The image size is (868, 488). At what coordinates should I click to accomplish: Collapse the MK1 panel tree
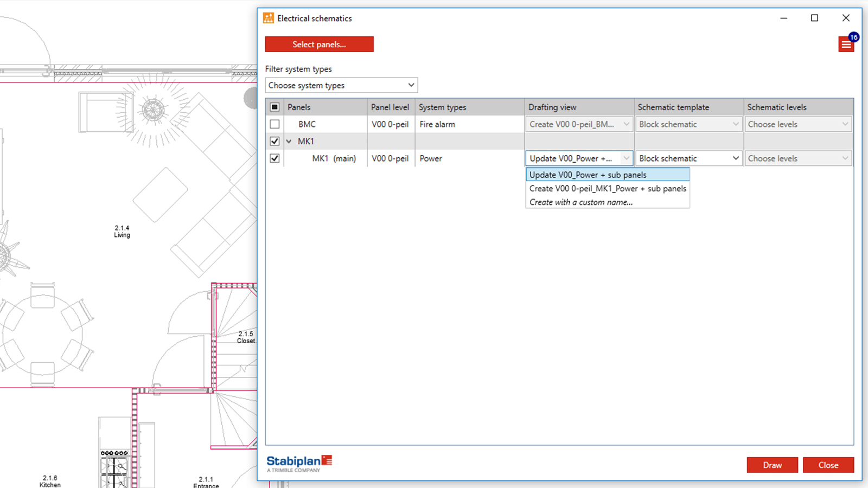click(289, 141)
